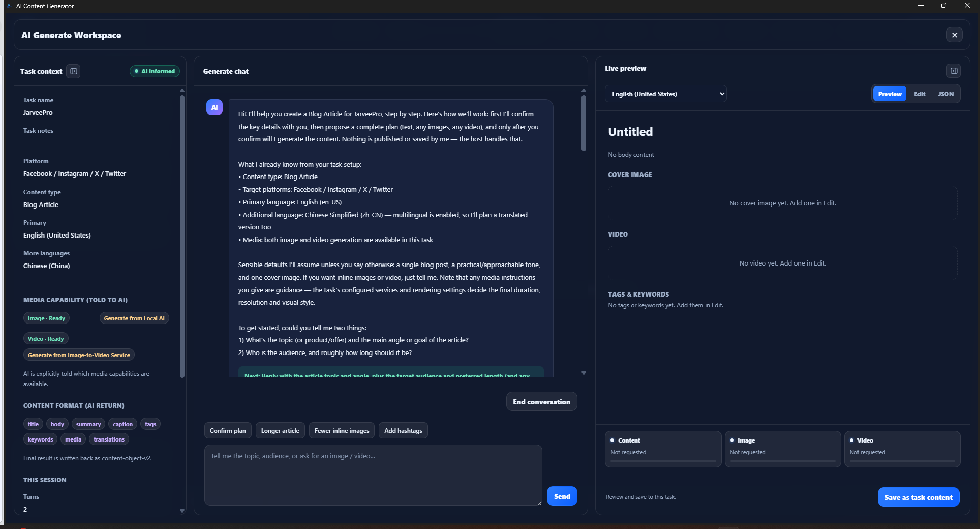Click the Untitled preview title
Viewport: 980px width, 529px height.
(x=630, y=132)
